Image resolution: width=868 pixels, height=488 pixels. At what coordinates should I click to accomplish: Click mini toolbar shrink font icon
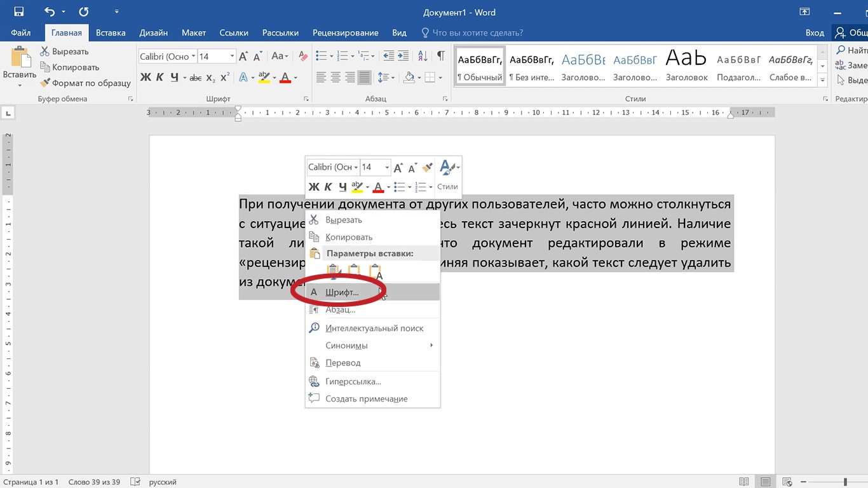point(412,168)
